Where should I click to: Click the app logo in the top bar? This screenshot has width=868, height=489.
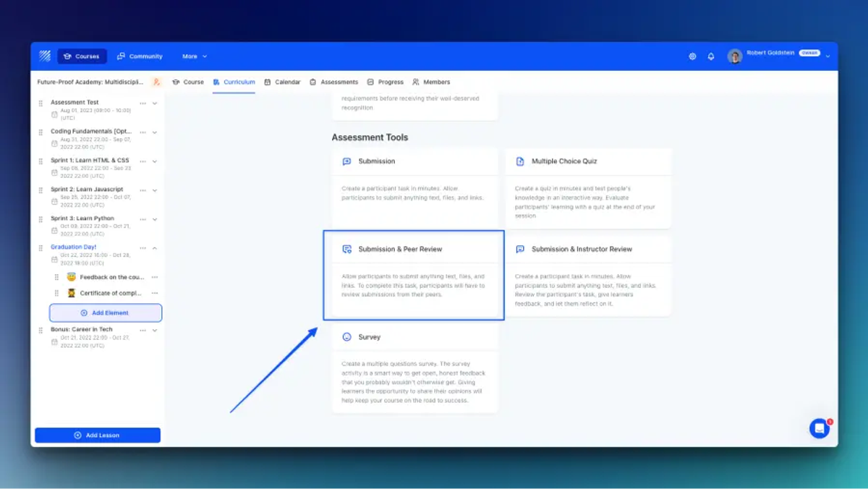pos(45,56)
